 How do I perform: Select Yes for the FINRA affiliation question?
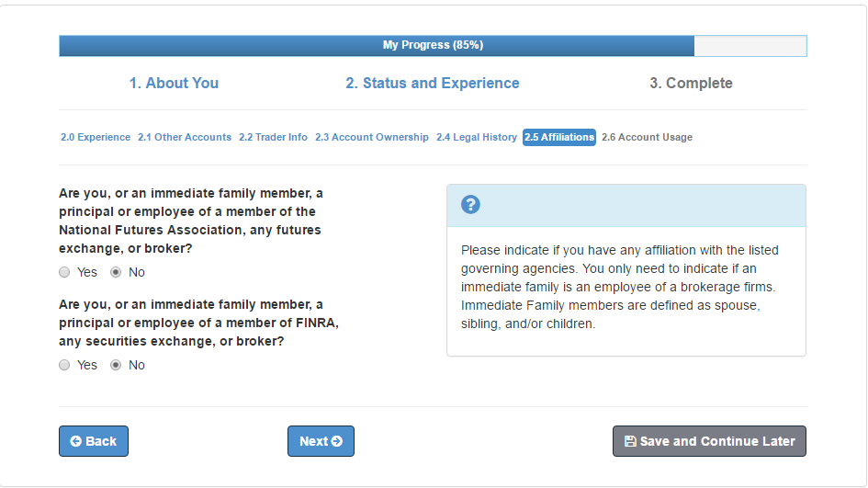pyautogui.click(x=65, y=365)
